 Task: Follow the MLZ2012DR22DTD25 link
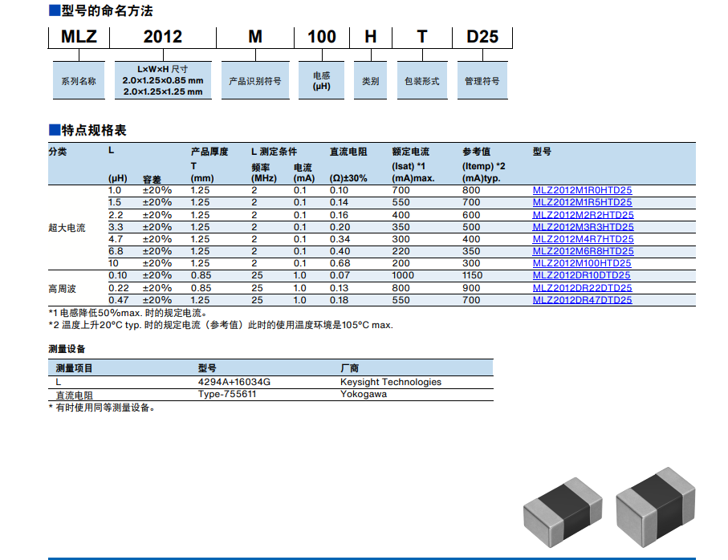pos(582,288)
